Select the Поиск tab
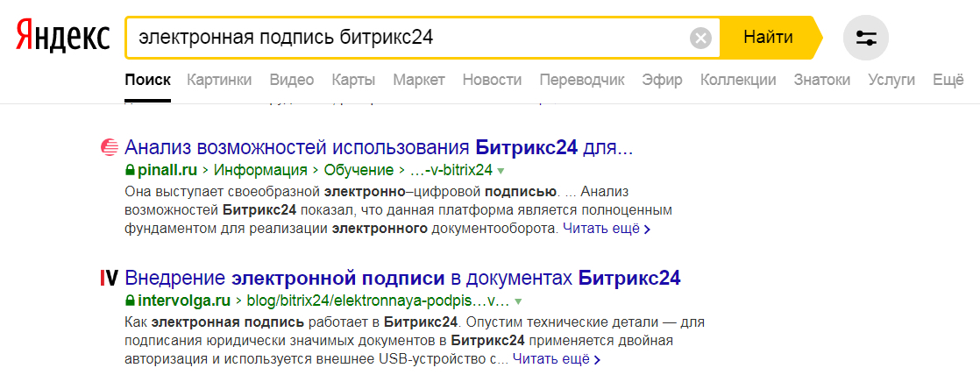Viewport: 980px width, 389px height. (x=147, y=80)
